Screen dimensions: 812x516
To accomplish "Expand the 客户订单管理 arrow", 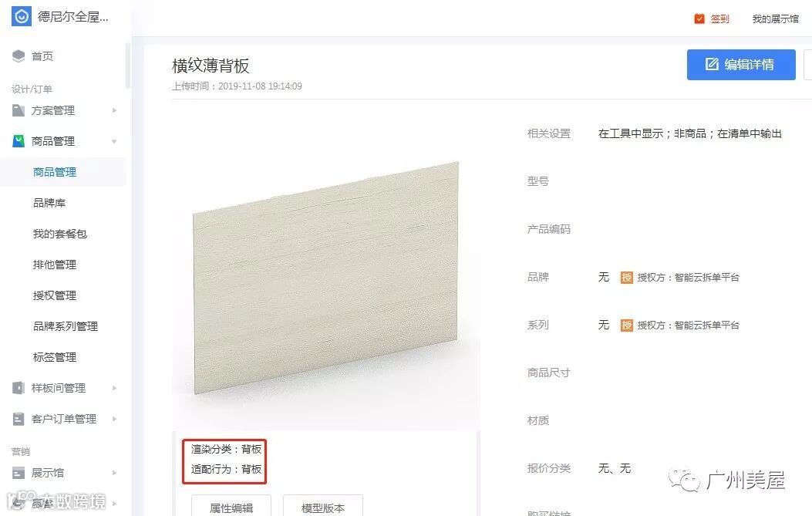I will 114,419.
